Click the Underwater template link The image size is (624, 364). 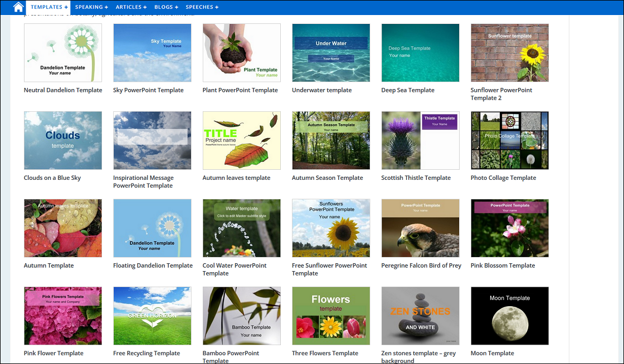pos(322,90)
